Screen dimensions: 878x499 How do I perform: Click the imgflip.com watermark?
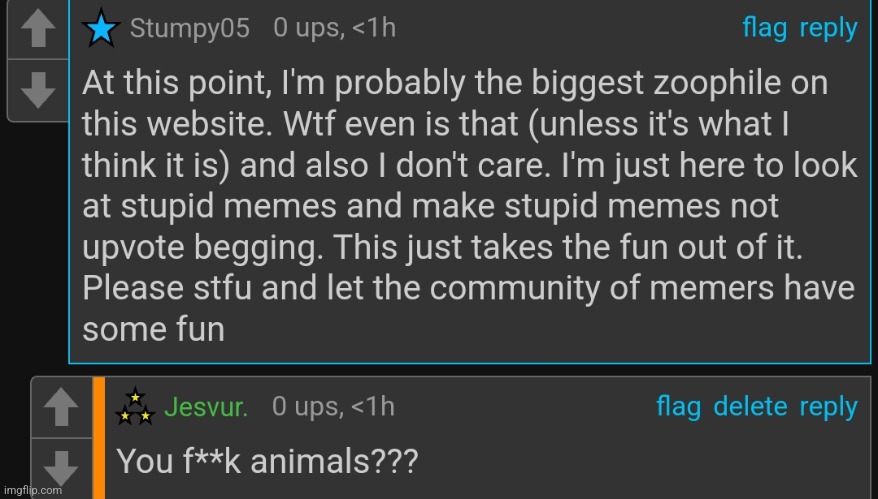(33, 490)
